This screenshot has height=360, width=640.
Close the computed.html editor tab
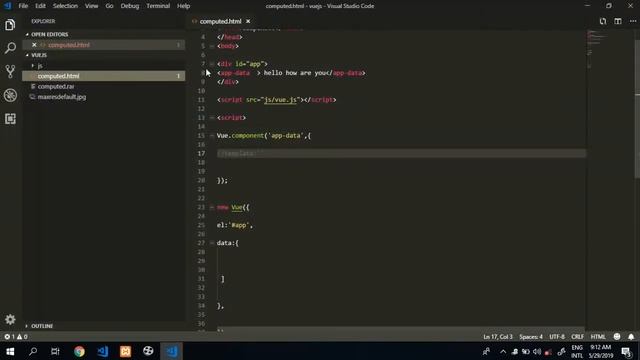[248, 21]
